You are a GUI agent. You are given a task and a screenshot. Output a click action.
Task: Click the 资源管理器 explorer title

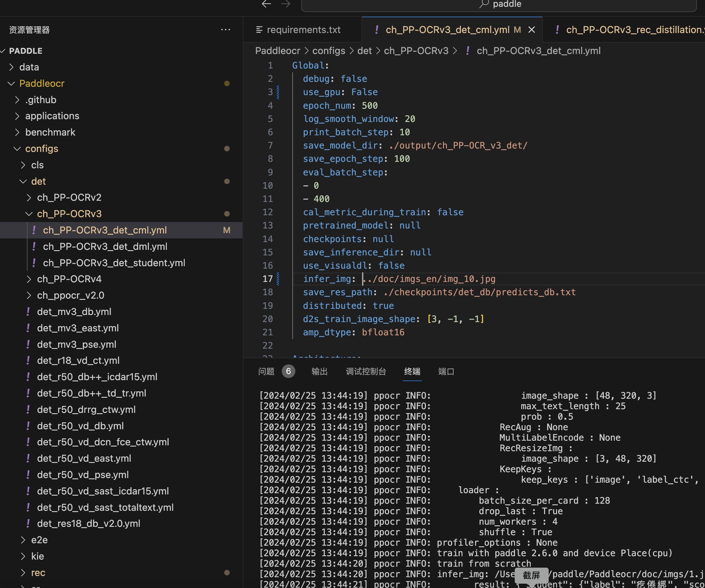30,30
